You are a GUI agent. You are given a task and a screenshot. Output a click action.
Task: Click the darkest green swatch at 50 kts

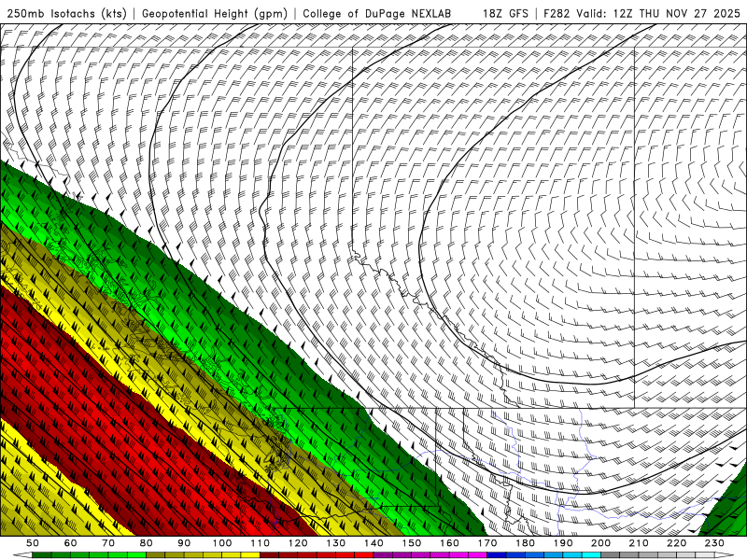coord(41,554)
